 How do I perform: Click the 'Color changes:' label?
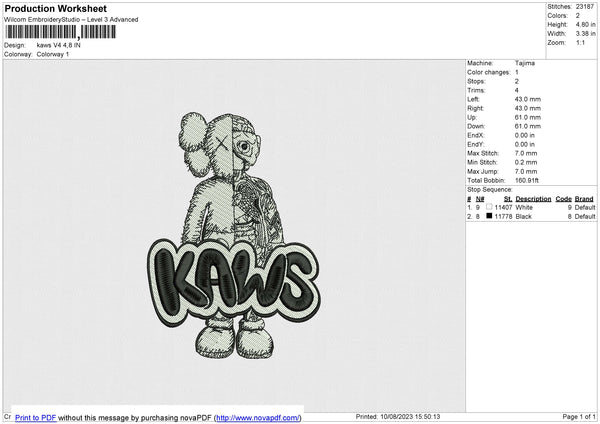[489, 72]
